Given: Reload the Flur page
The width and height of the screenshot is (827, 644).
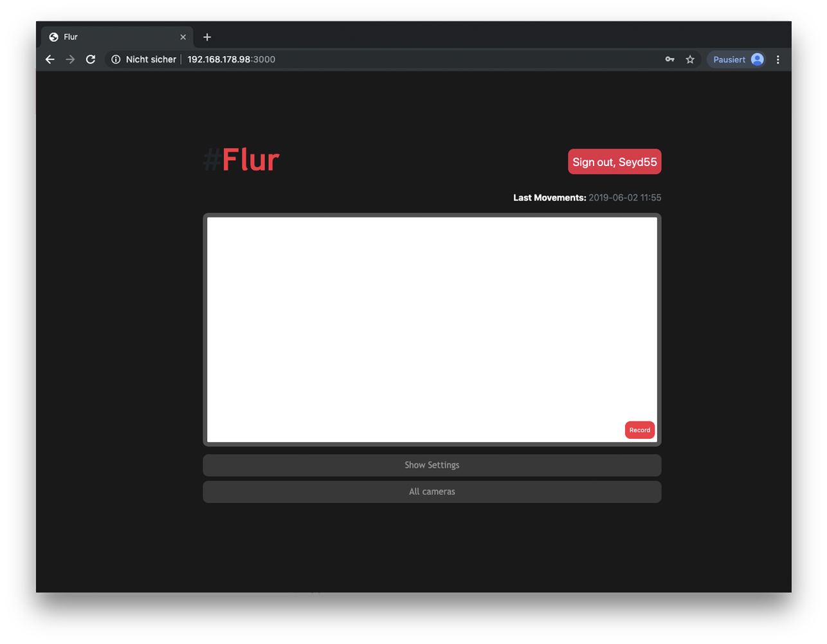Looking at the screenshot, I should coord(91,59).
